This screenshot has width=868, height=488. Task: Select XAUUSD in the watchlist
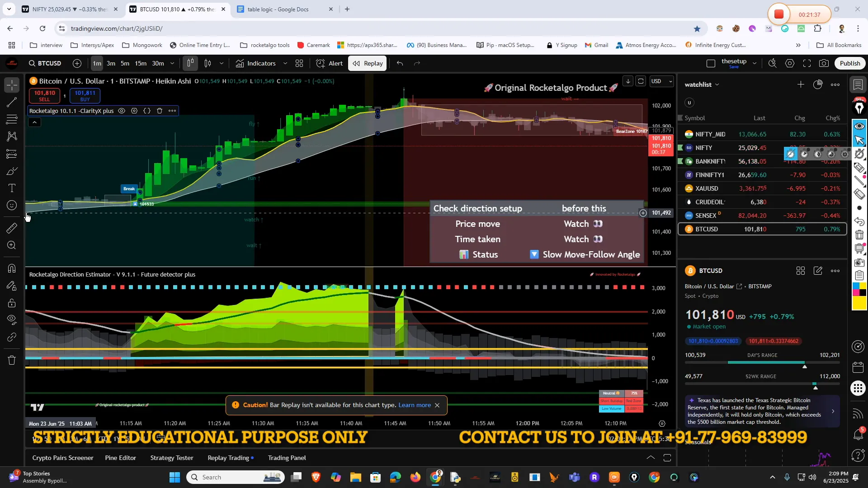click(x=707, y=188)
